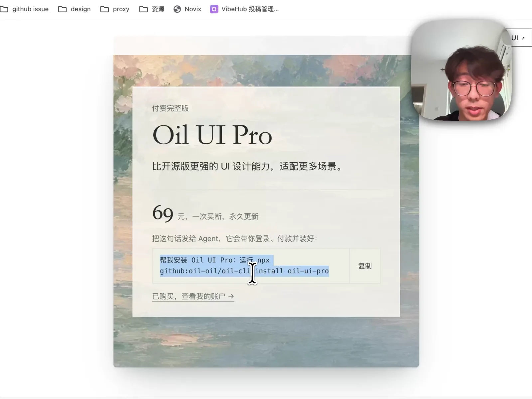Viewport: 532px width, 399px height.
Task: Open the github issue bookmark folder
Action: (x=24, y=9)
